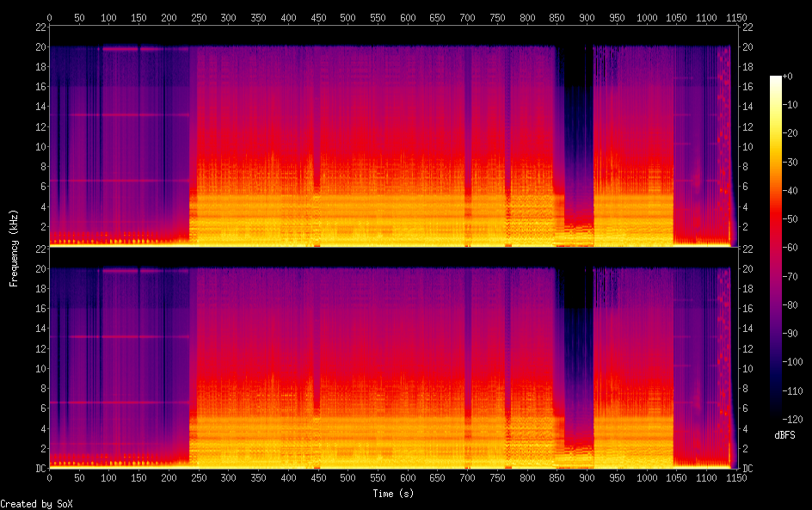Click the '1150' tick on the bottom time axis
The height and width of the screenshot is (510, 812).
[736, 478]
